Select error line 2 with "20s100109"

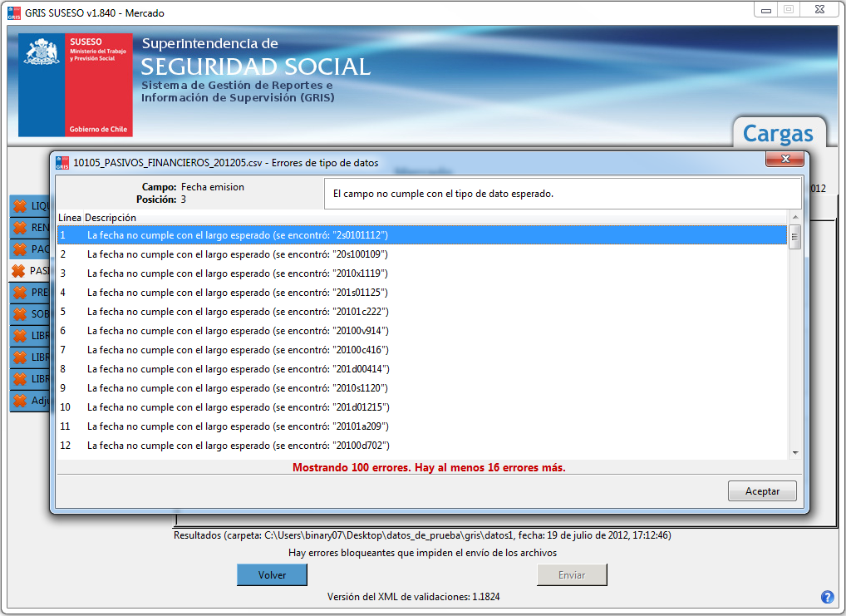(422, 254)
